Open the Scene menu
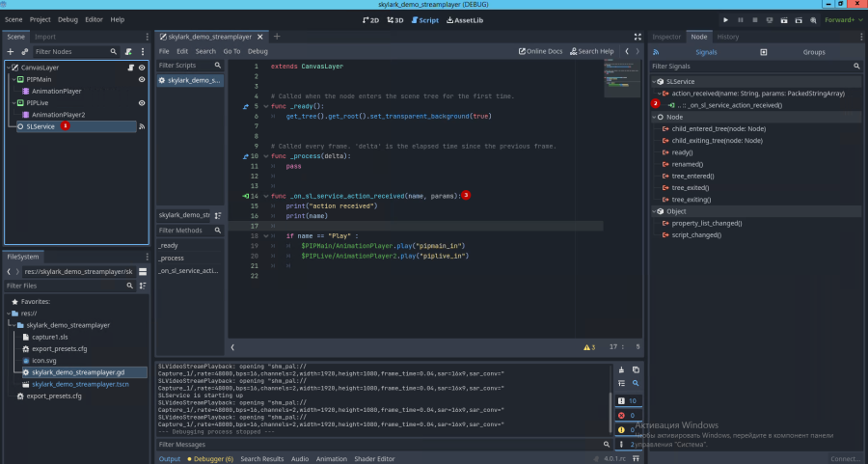This screenshot has height=464, width=868. tap(14, 19)
